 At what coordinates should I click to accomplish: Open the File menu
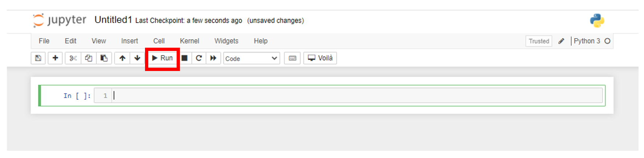point(44,41)
